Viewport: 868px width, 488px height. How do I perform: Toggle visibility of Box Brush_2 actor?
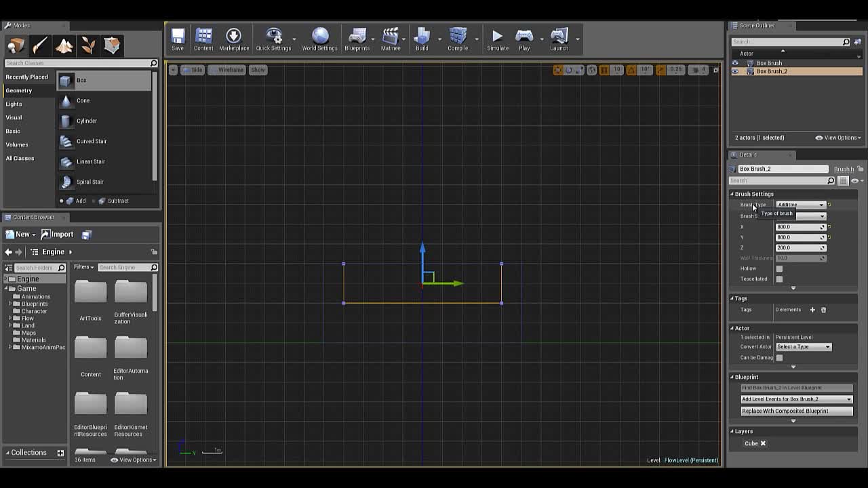(735, 71)
